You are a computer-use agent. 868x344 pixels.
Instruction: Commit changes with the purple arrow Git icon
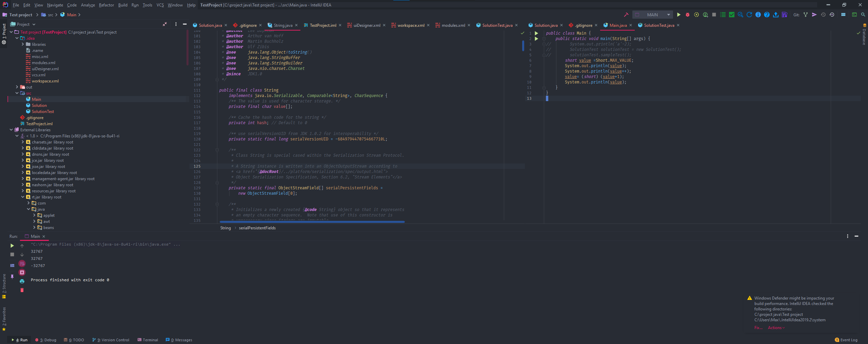pyautogui.click(x=814, y=15)
